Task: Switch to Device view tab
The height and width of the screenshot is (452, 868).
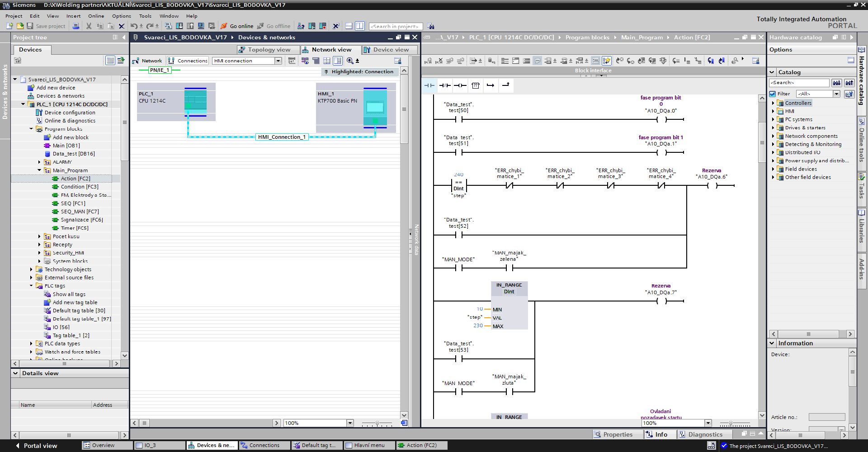Action: pos(390,50)
